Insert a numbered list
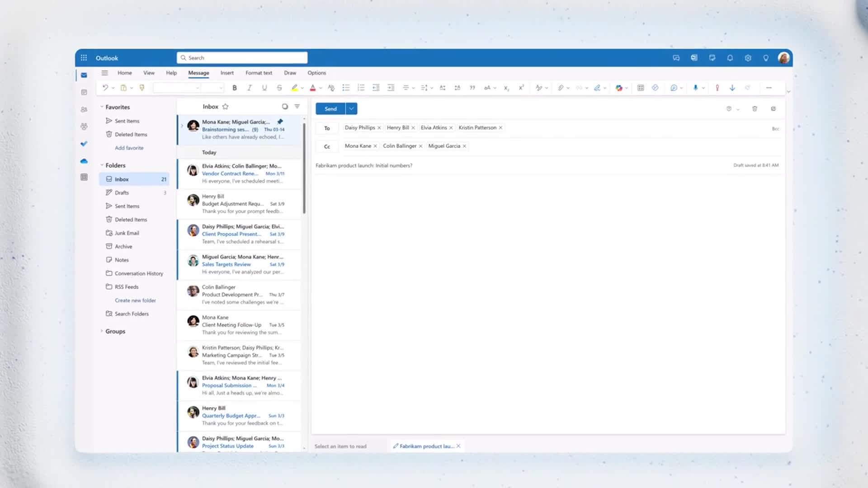The width and height of the screenshot is (868, 488). tap(361, 88)
